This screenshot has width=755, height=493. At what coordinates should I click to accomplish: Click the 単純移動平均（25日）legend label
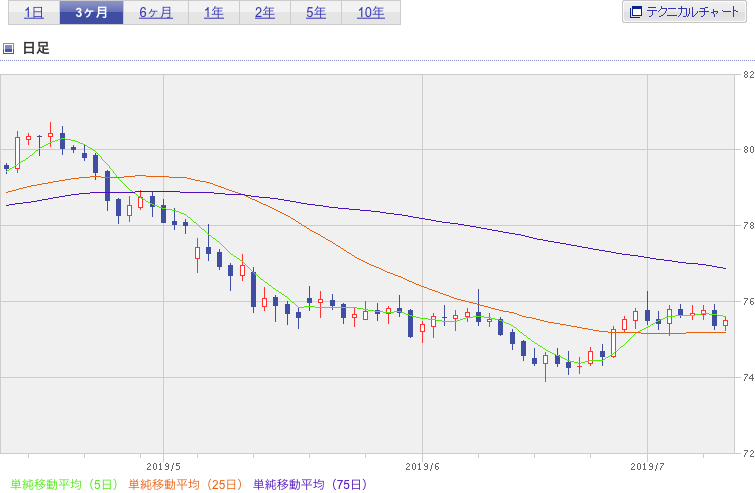186,484
